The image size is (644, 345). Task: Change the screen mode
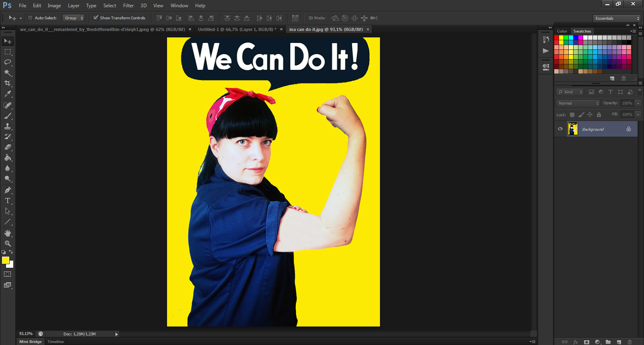point(8,285)
